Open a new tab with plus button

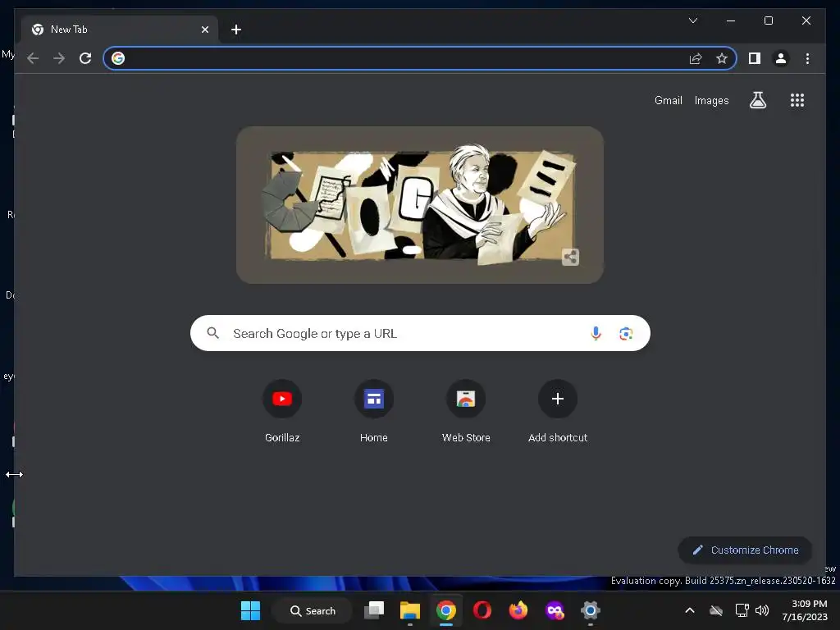pos(236,30)
